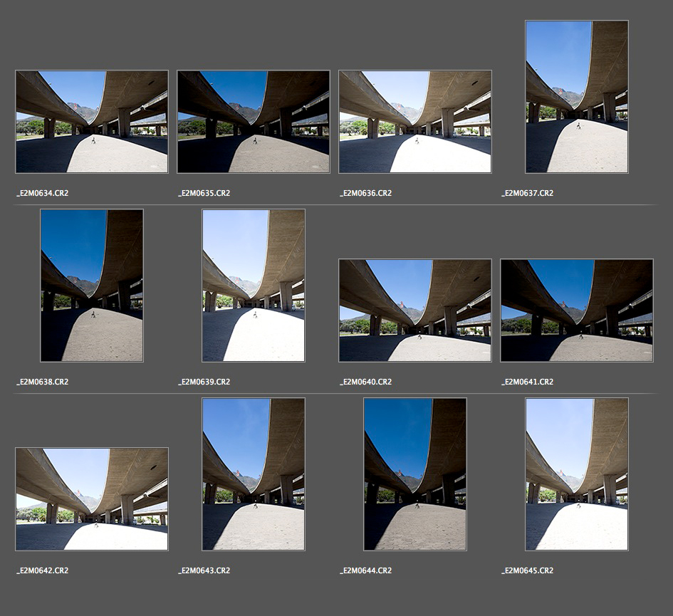
Task: Select the _E2M0644.CR2 filename text
Action: pos(366,571)
